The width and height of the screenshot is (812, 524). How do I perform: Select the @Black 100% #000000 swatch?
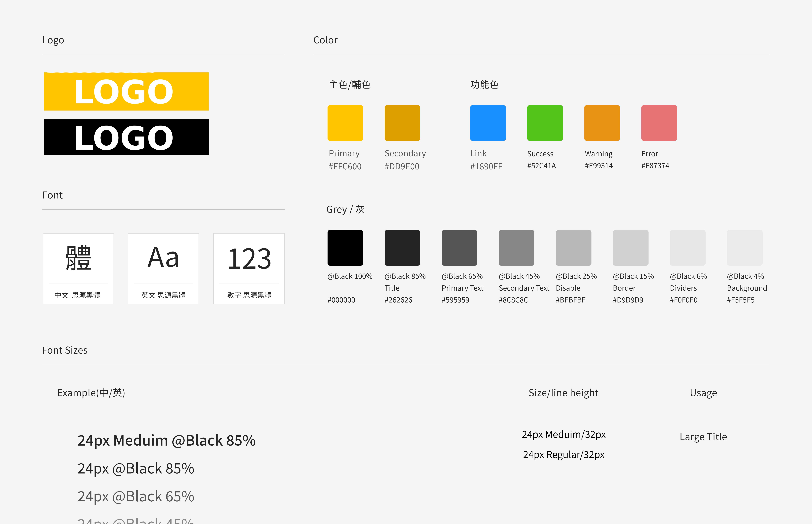(345, 248)
